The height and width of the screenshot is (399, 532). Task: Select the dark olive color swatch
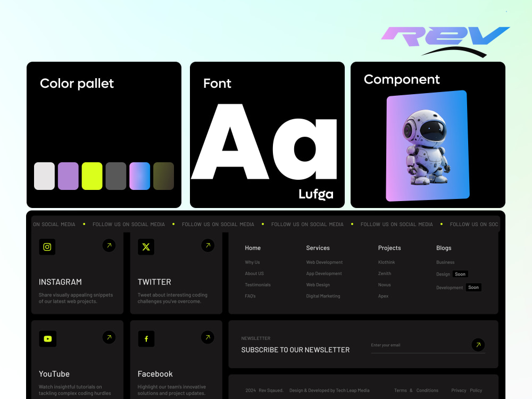point(163,176)
